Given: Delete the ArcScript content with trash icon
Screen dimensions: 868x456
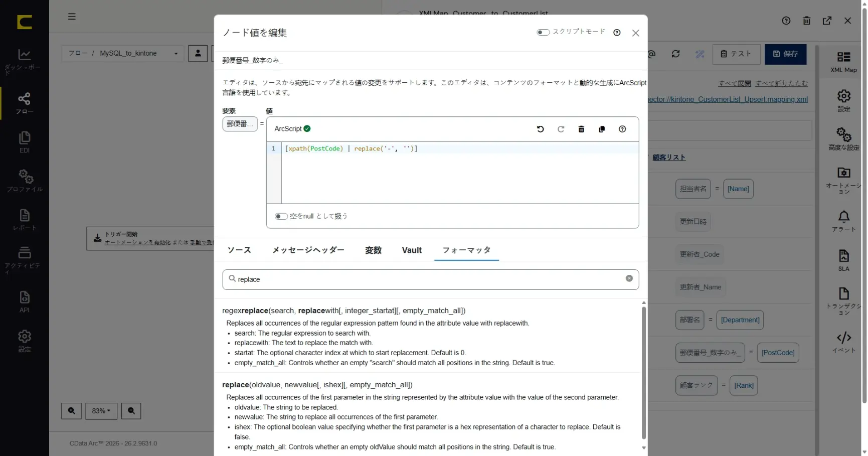Looking at the screenshot, I should (581, 129).
